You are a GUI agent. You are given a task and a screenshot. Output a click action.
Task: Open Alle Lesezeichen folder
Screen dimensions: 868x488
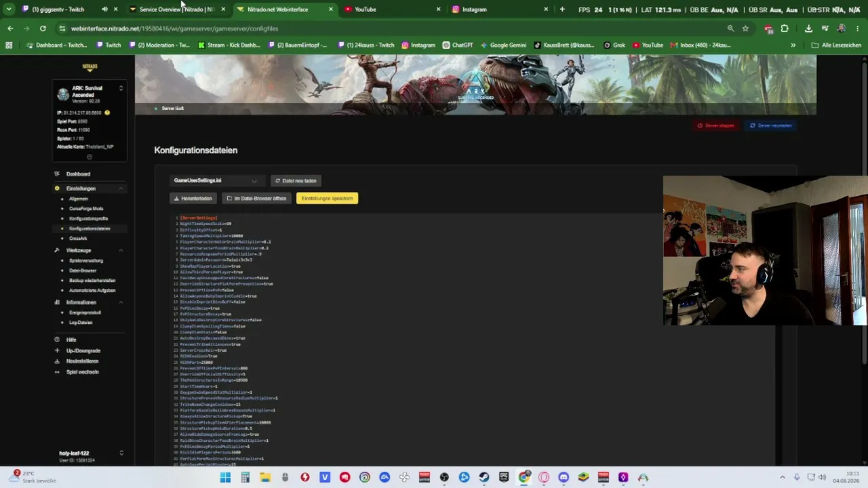coord(836,45)
